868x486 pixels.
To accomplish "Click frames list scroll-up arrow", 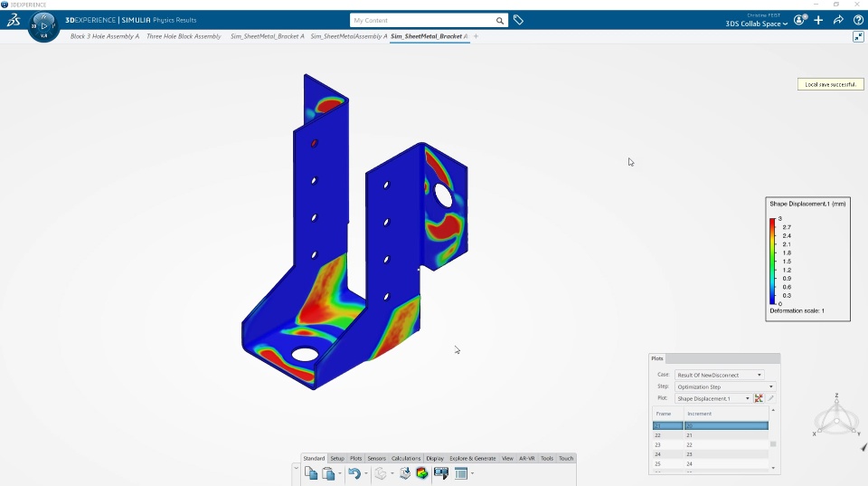I will click(773, 410).
